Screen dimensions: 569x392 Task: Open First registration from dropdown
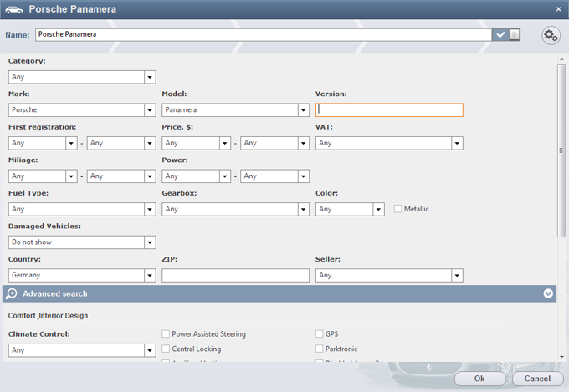coord(43,143)
